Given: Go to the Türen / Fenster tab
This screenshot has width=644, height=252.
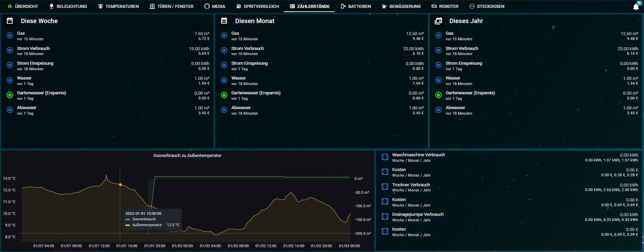Looking at the screenshot, I should click(171, 6).
